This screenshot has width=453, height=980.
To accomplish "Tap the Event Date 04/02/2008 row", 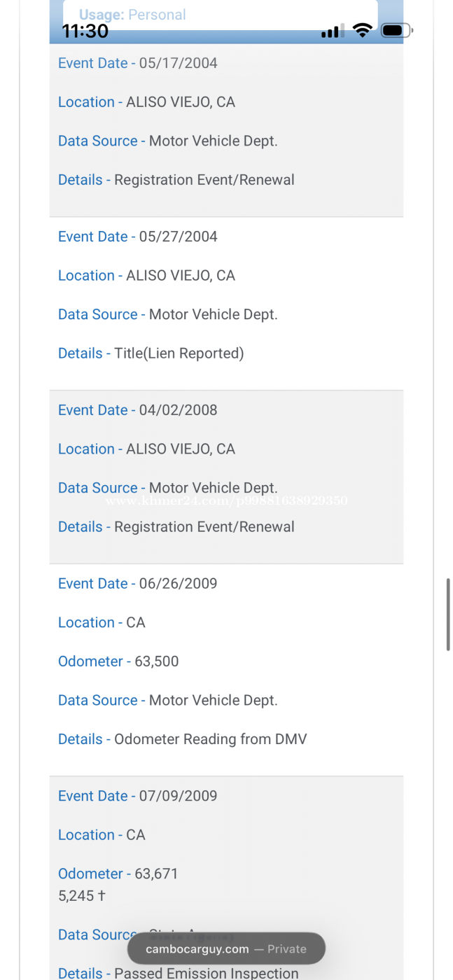I will coord(137,410).
